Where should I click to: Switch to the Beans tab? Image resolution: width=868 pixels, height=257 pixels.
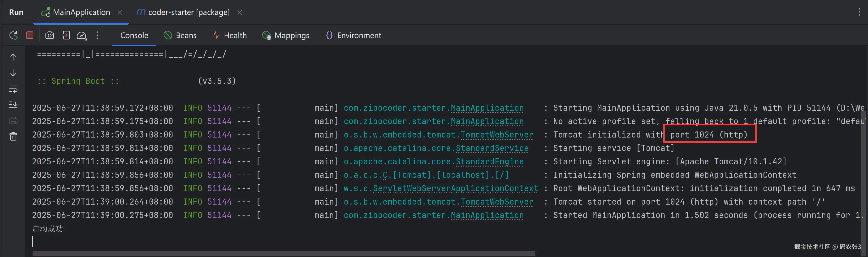pyautogui.click(x=180, y=35)
